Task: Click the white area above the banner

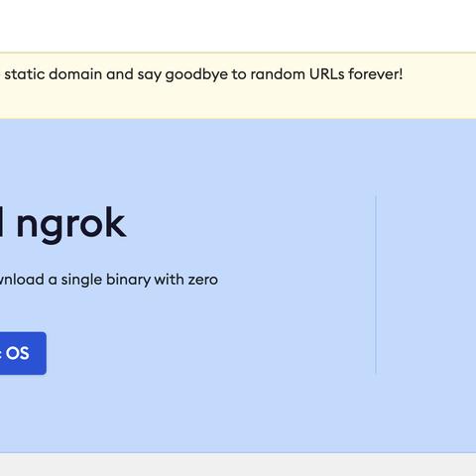Action: pyautogui.click(x=238, y=26)
